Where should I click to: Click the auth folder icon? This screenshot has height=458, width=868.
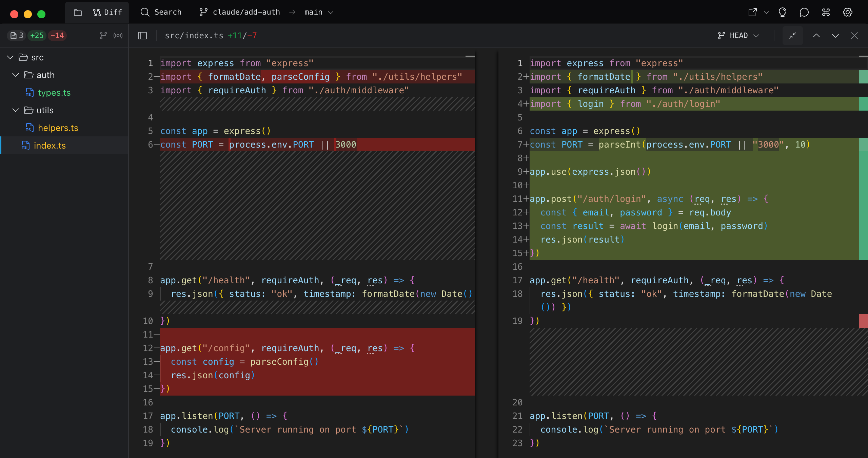tap(29, 75)
